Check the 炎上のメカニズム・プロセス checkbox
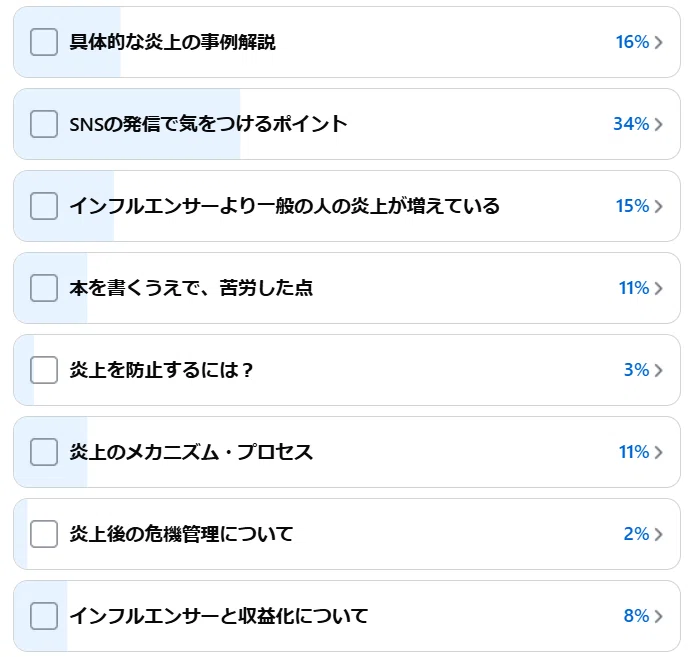Screen dimensions: 691x657 (44, 452)
